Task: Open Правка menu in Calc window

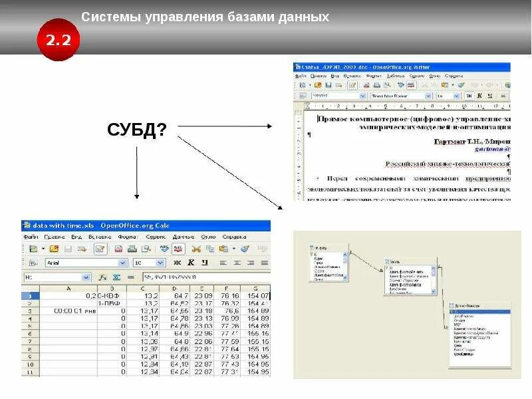Action: click(55, 237)
